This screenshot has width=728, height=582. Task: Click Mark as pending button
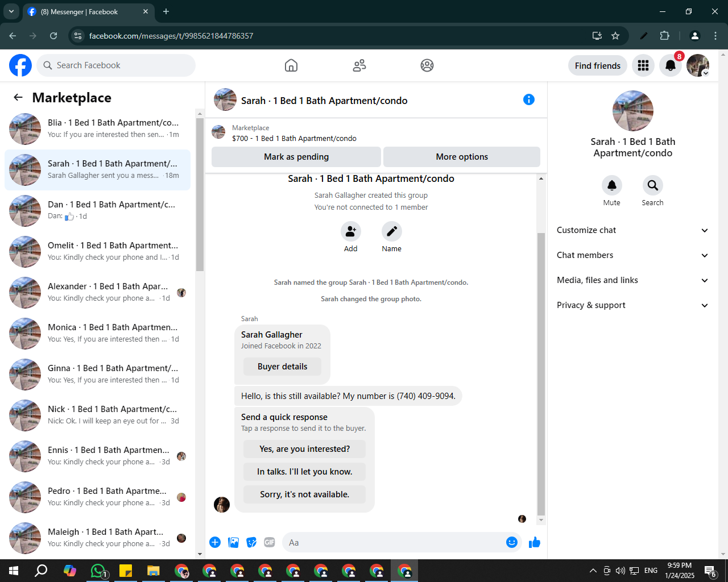coord(296,157)
